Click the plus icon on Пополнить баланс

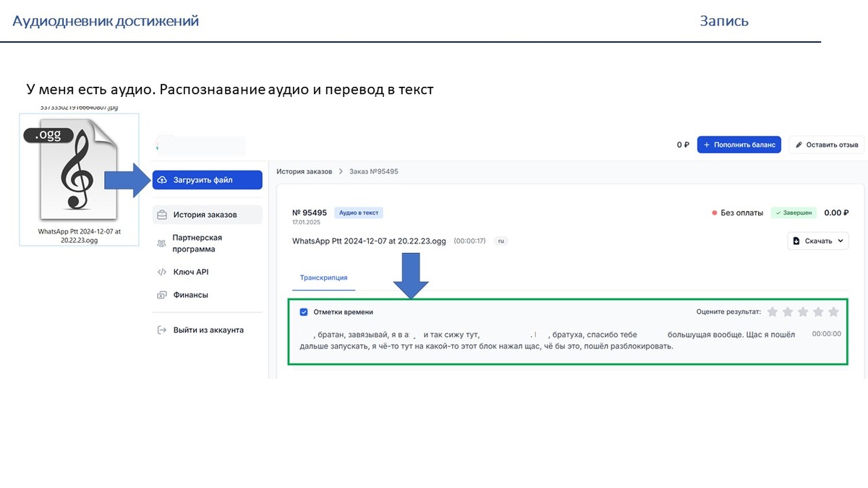click(x=707, y=145)
